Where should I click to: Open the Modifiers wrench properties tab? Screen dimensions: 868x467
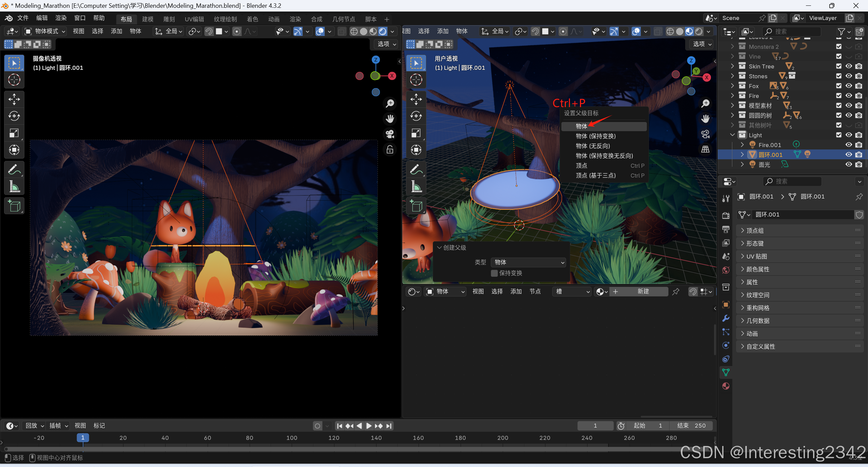tap(726, 318)
